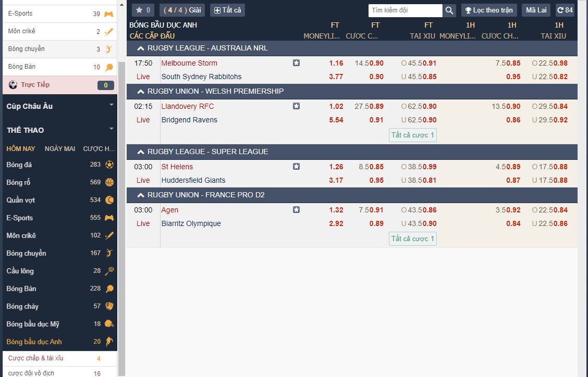This screenshot has height=377, width=588.
Task: Click the sidebar vertical scrollbar
Action: (121, 208)
